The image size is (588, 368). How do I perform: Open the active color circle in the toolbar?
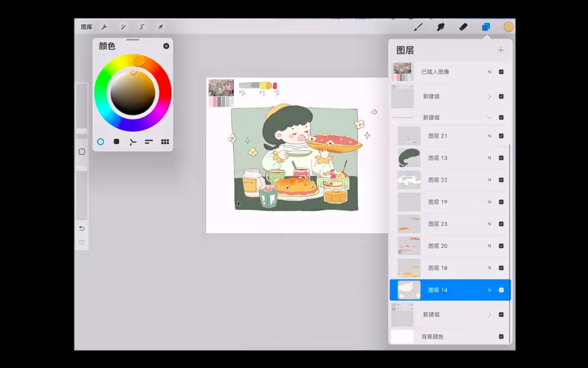coord(508,26)
